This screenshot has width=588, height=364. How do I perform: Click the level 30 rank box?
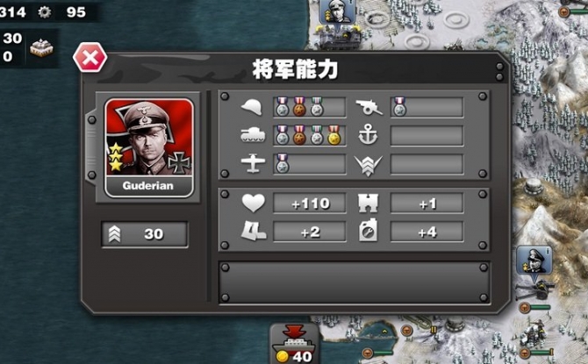[145, 234]
